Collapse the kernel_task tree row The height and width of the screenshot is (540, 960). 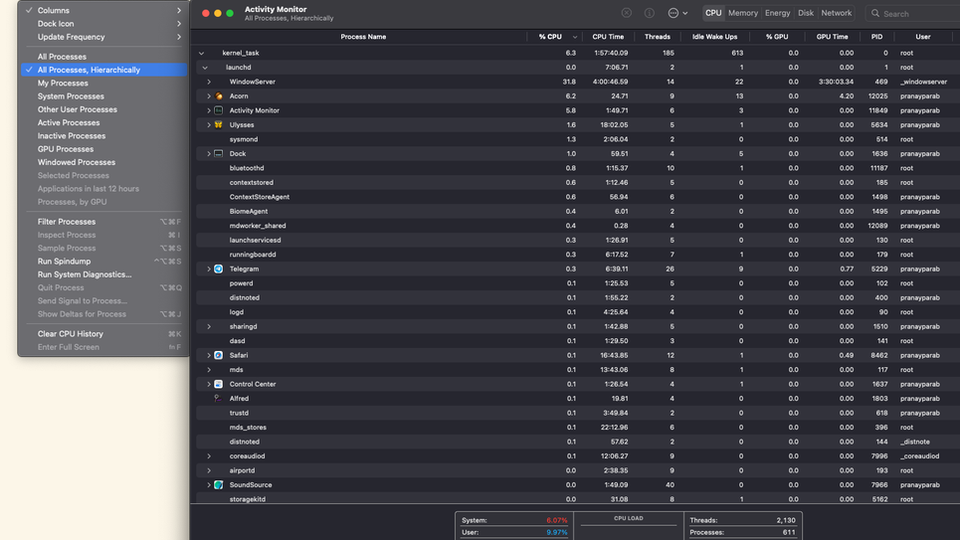click(x=201, y=53)
